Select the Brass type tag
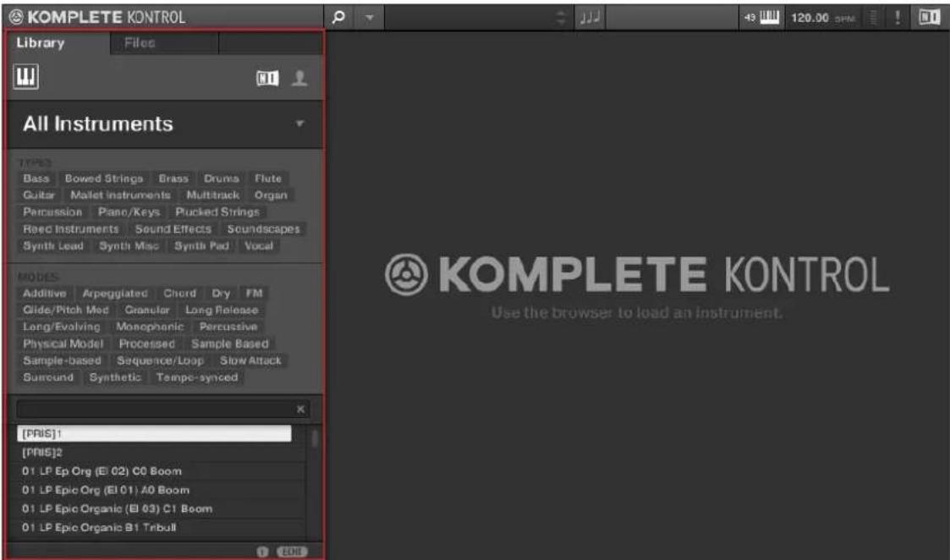The height and width of the screenshot is (560, 950). (173, 178)
